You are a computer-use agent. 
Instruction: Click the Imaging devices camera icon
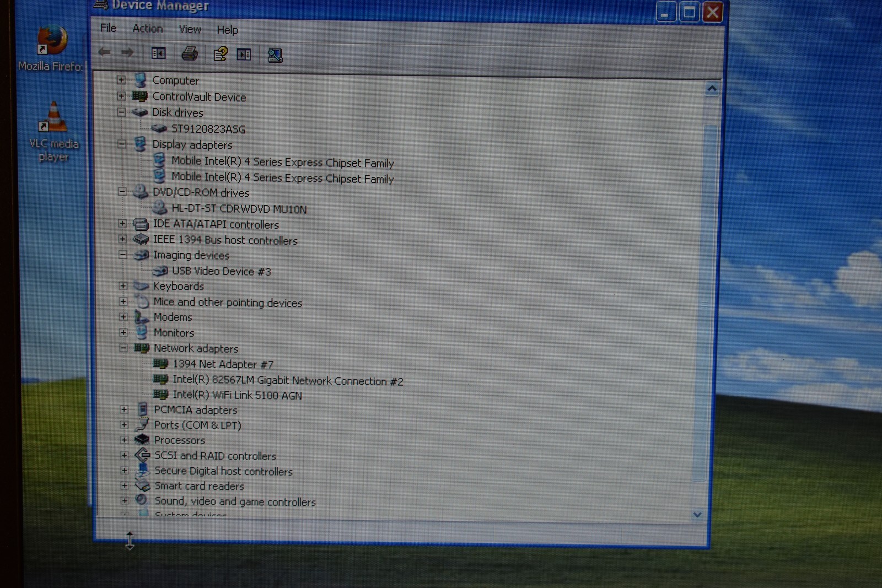tap(142, 255)
